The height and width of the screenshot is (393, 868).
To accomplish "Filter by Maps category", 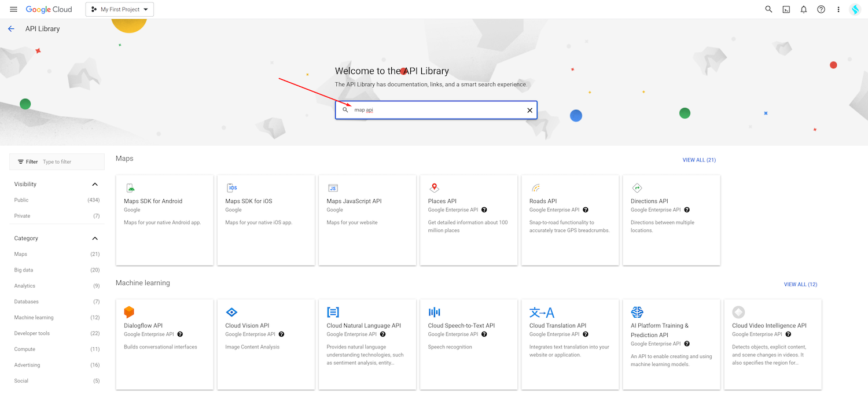I will click(x=21, y=254).
